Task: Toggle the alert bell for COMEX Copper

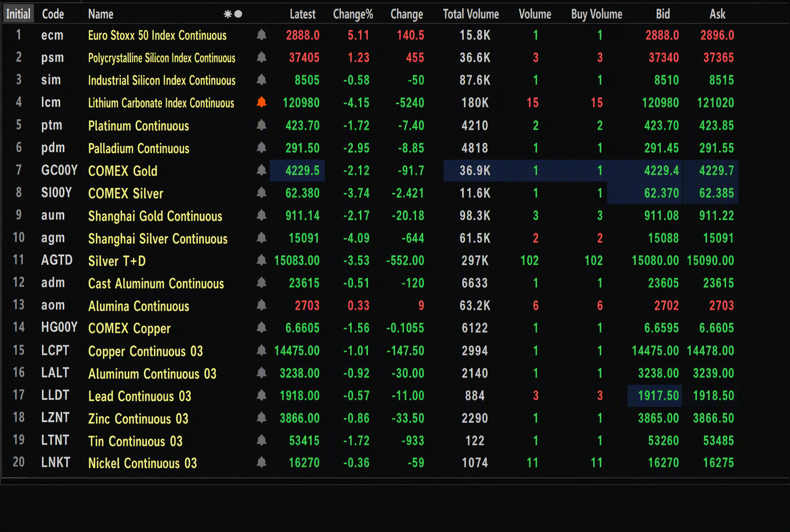Action: tap(262, 327)
